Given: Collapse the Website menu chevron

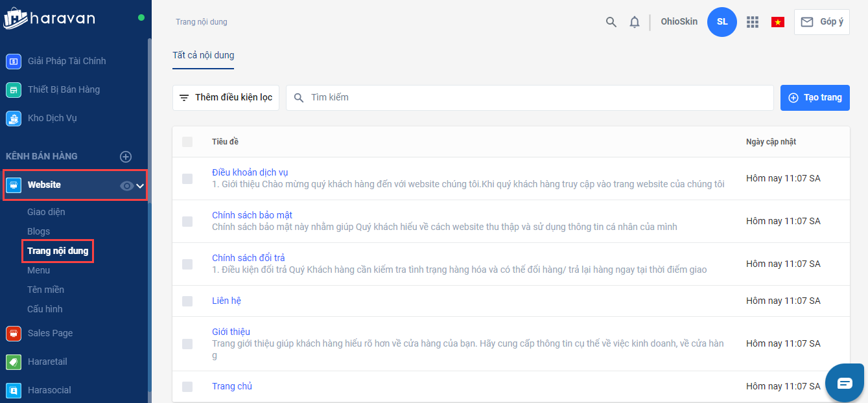Looking at the screenshot, I should pos(140,186).
